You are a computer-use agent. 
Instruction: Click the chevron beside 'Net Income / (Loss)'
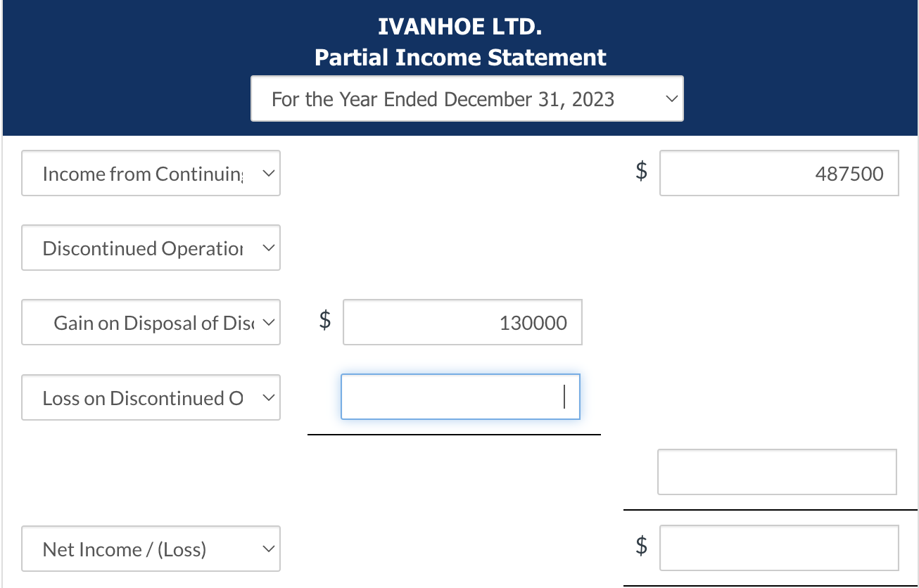[267, 549]
